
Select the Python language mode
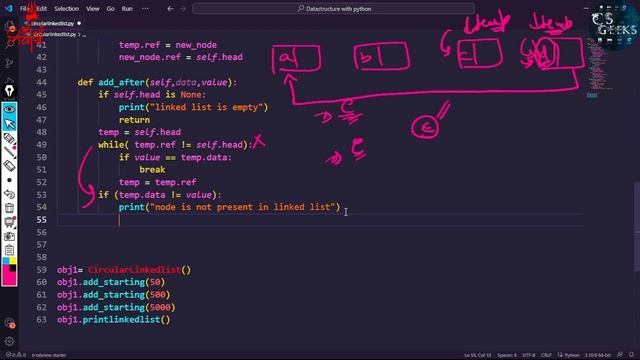pos(571,355)
